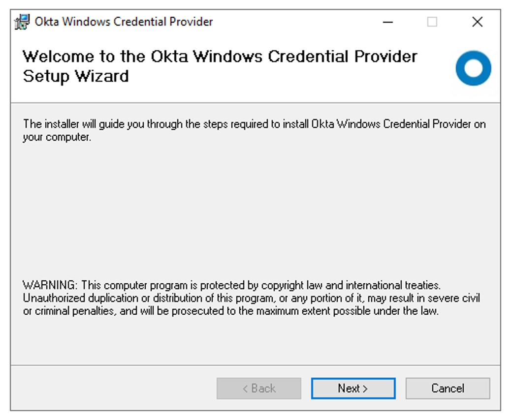Click the Okta Windows Credential Provider window title

124,22
